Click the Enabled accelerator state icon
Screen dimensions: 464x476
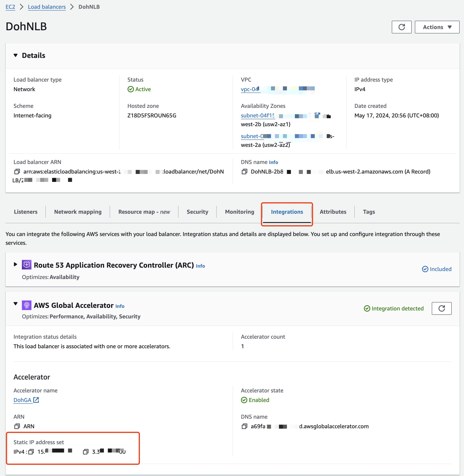click(244, 400)
